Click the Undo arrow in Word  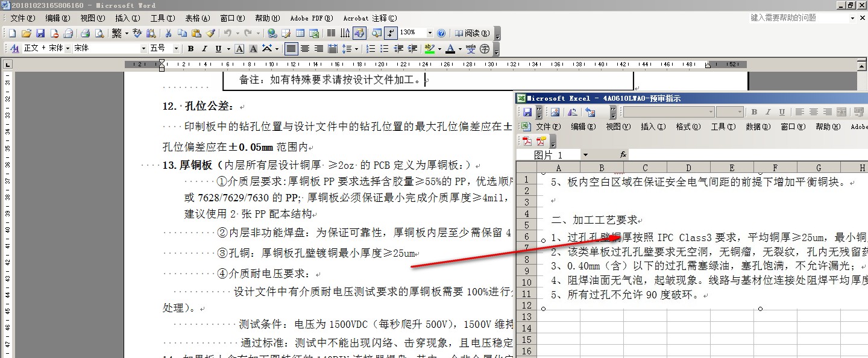point(227,33)
